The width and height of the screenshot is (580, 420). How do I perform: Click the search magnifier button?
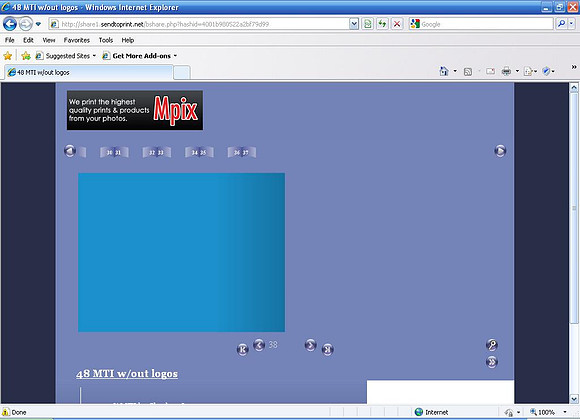561,24
